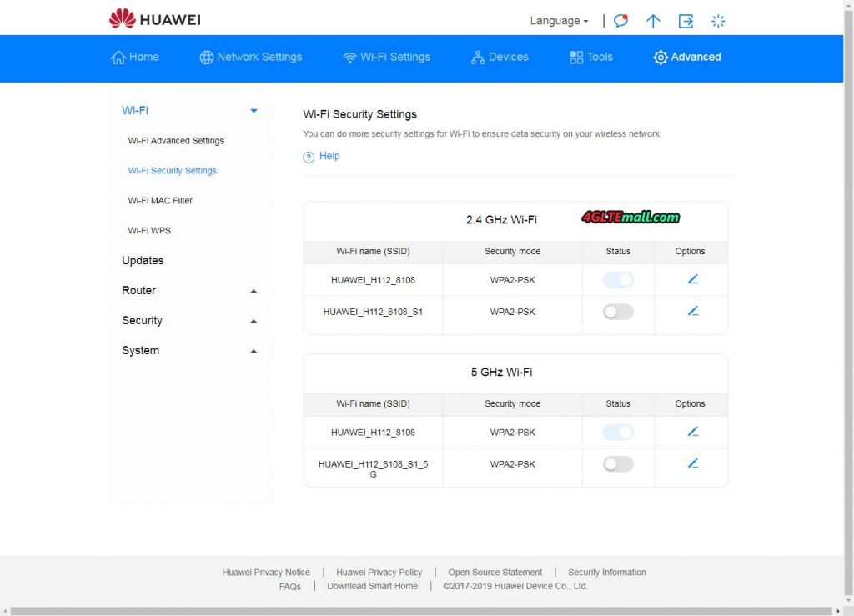
Task: Disable the 2.4 GHz HUAWEI_H112_8108 network
Action: tap(617, 280)
